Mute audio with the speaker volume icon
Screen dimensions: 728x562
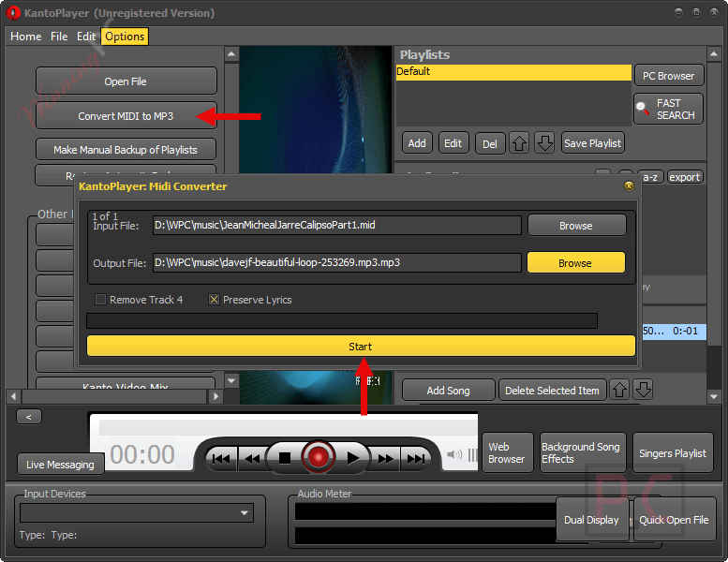(x=454, y=454)
